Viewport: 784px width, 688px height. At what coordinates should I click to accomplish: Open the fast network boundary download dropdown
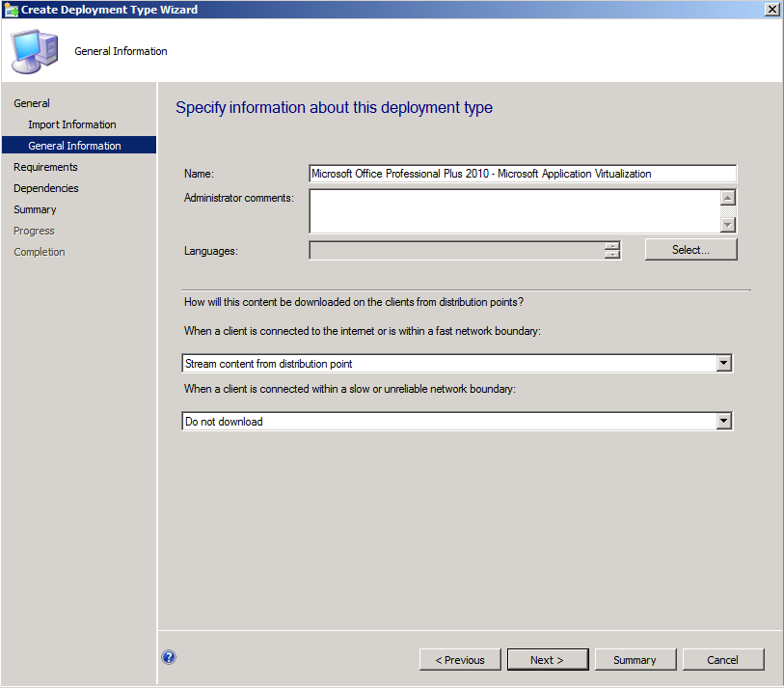point(723,362)
